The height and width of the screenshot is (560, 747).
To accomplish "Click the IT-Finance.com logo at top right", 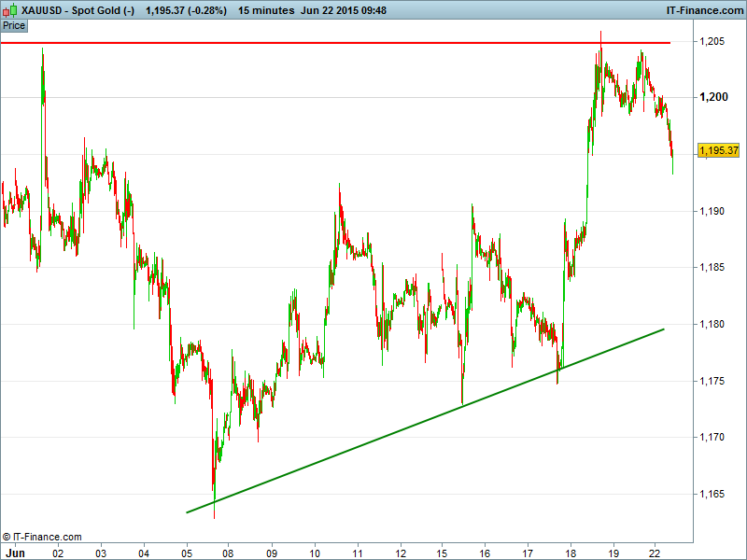I will [702, 10].
